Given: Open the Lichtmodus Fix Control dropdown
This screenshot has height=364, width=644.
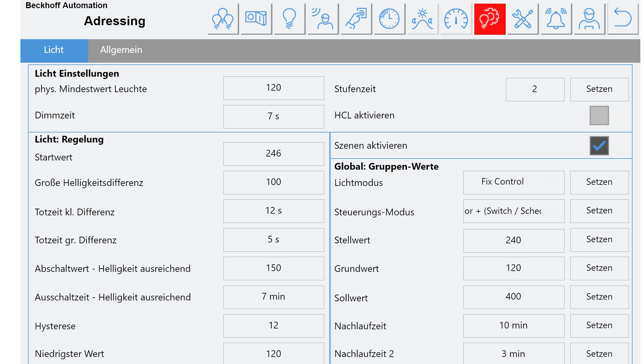Looking at the screenshot, I should point(514,182).
